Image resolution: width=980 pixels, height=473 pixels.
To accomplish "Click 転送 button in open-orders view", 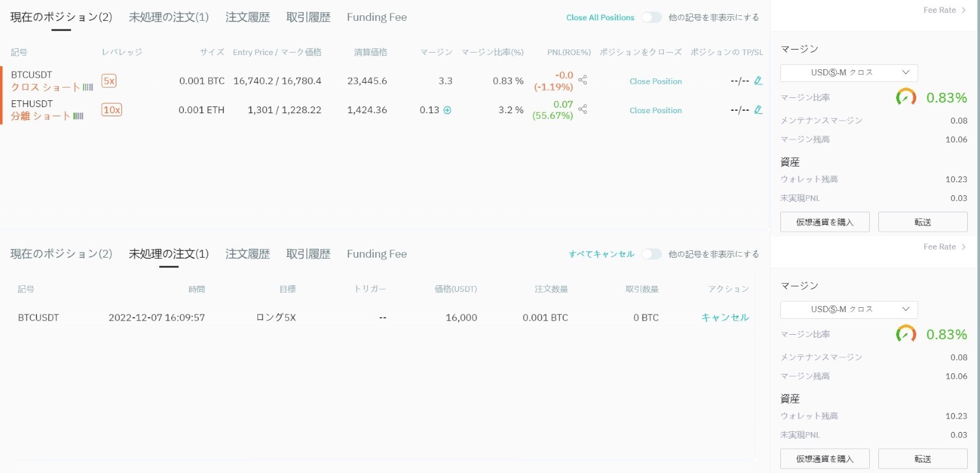I will point(922,459).
